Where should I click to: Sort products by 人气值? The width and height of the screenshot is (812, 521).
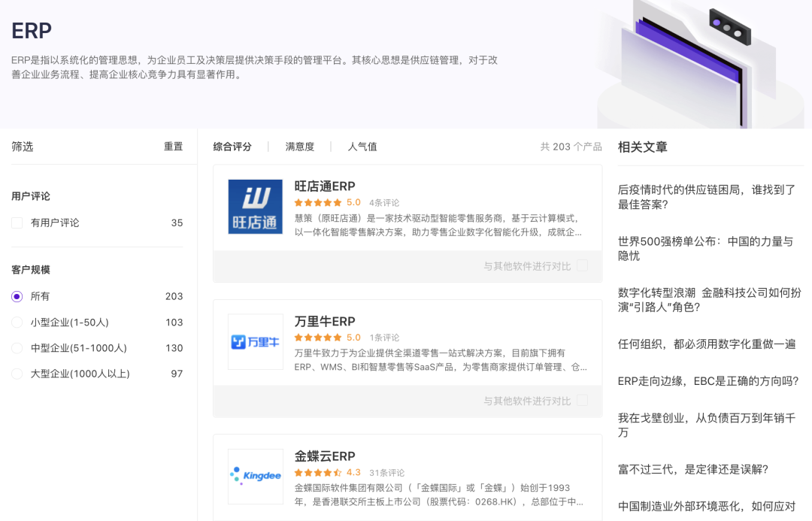362,147
